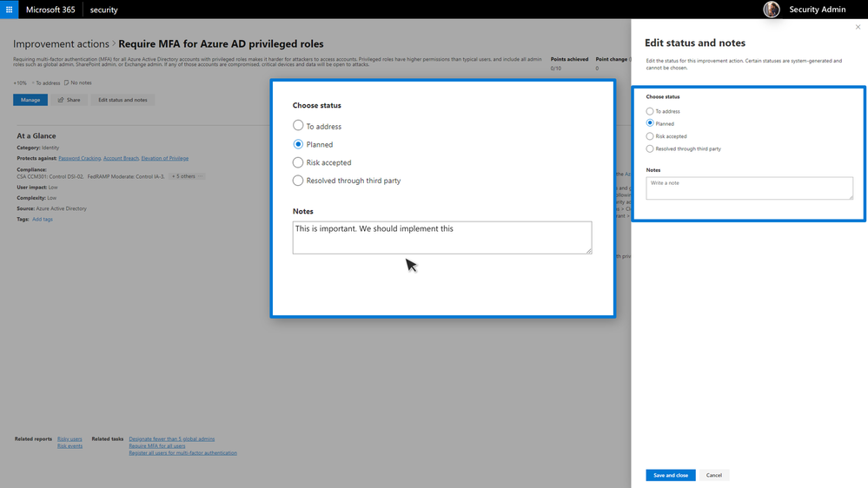Open Register all users for multi-factor authentication
This screenshot has height=488, width=868.
[182, 453]
